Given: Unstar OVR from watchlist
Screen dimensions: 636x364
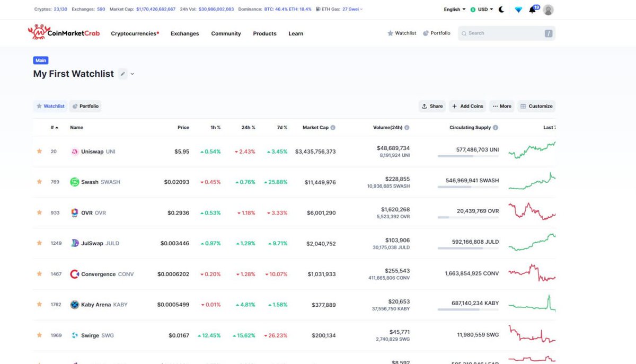Looking at the screenshot, I should (39, 212).
